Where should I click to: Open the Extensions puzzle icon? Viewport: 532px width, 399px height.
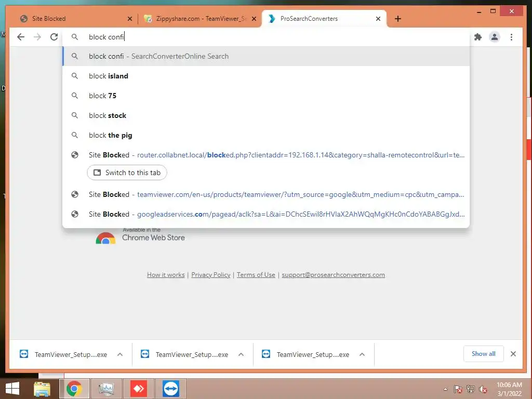(x=478, y=37)
